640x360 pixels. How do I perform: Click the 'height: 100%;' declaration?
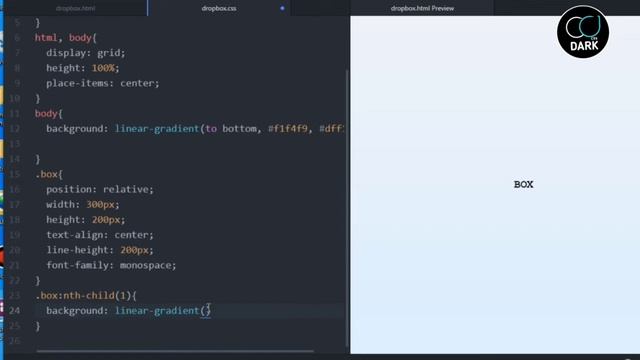pyautogui.click(x=82, y=68)
